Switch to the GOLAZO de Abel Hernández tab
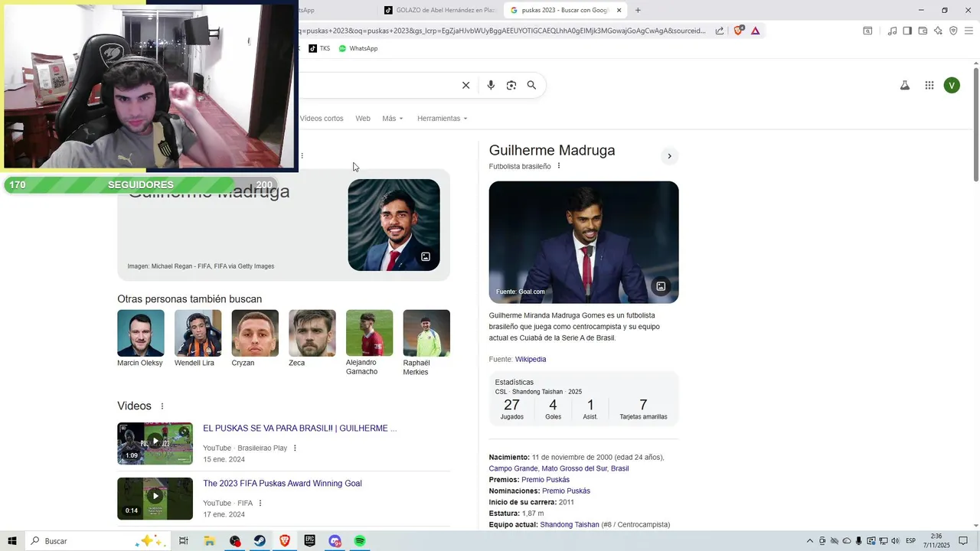Image resolution: width=980 pixels, height=551 pixels. [x=439, y=10]
